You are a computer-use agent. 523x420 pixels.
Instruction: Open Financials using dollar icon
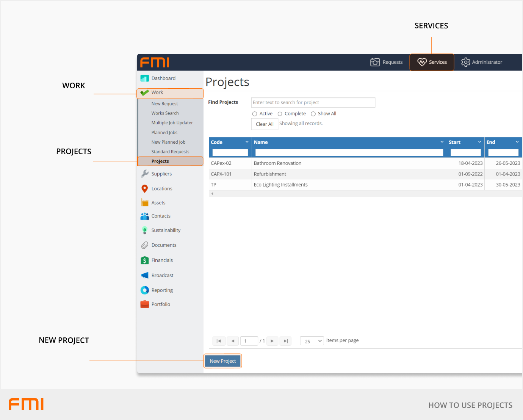click(x=144, y=260)
